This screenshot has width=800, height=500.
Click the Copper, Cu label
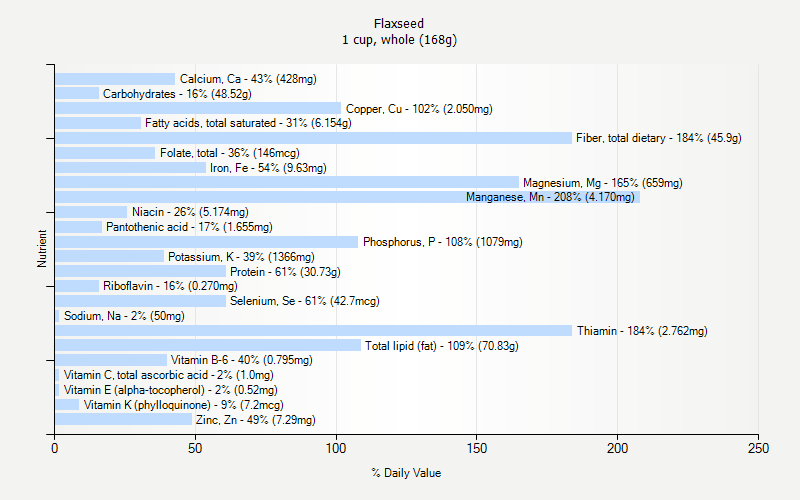tap(419, 109)
